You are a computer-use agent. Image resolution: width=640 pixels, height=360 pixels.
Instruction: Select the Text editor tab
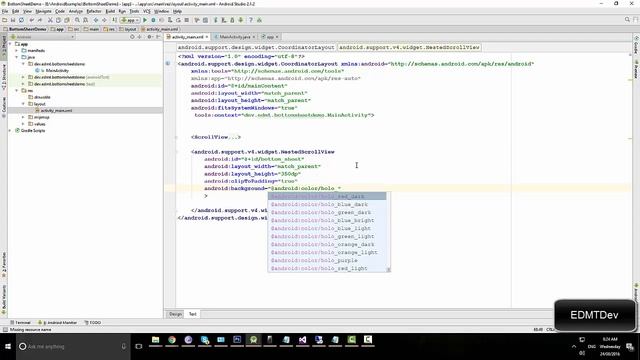192,314
